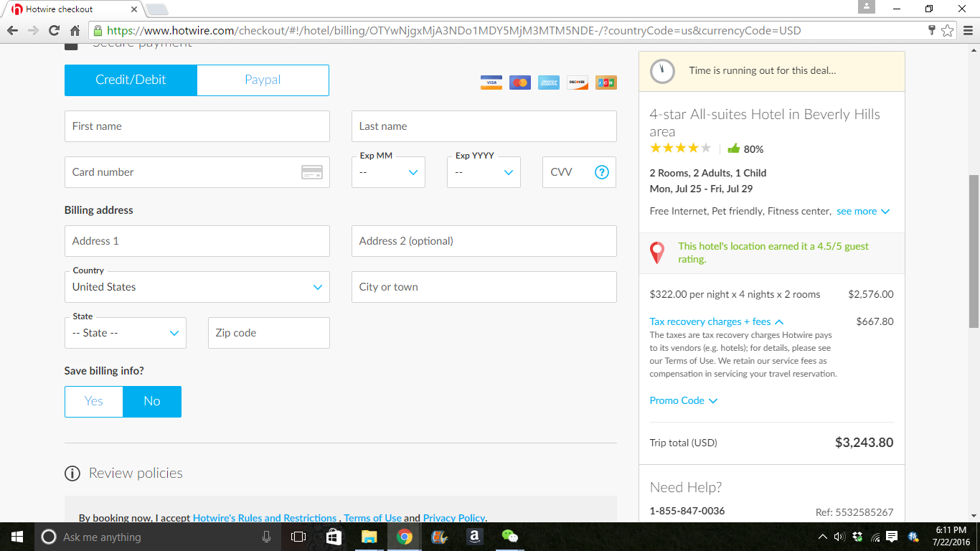Click the see more amenities link
Screen dimensions: 980x551
coord(862,212)
